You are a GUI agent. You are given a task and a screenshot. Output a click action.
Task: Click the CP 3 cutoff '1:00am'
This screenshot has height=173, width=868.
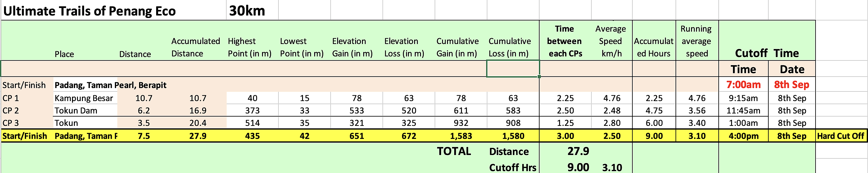[x=743, y=123]
